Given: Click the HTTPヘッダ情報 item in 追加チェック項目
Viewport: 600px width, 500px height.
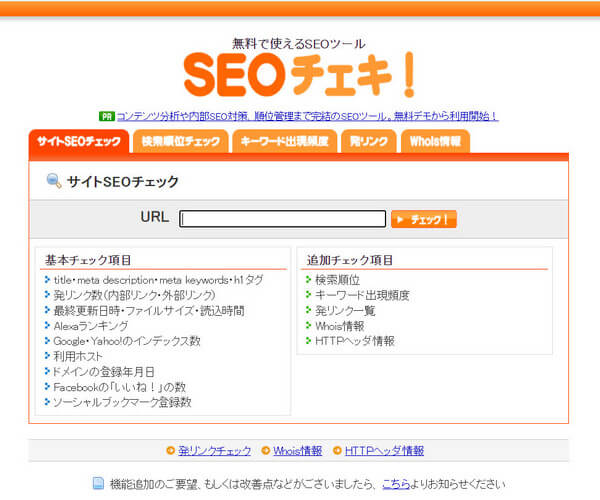Looking at the screenshot, I should tap(355, 341).
